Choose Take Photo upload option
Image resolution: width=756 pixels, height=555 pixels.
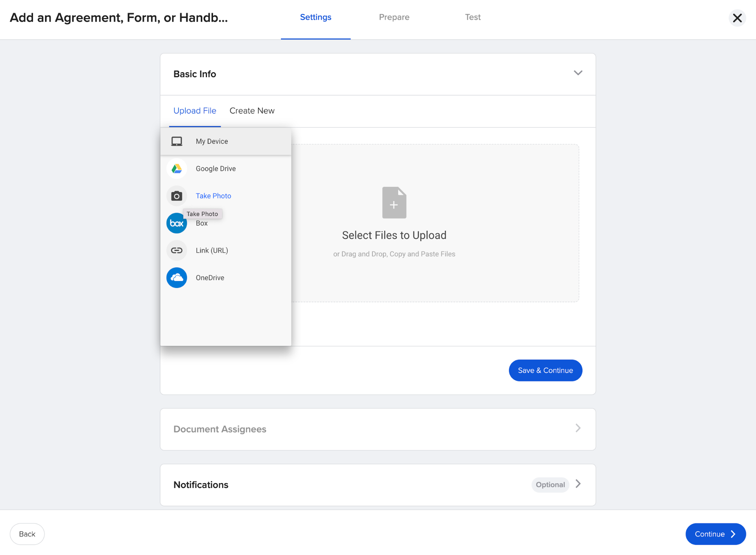tap(226, 196)
